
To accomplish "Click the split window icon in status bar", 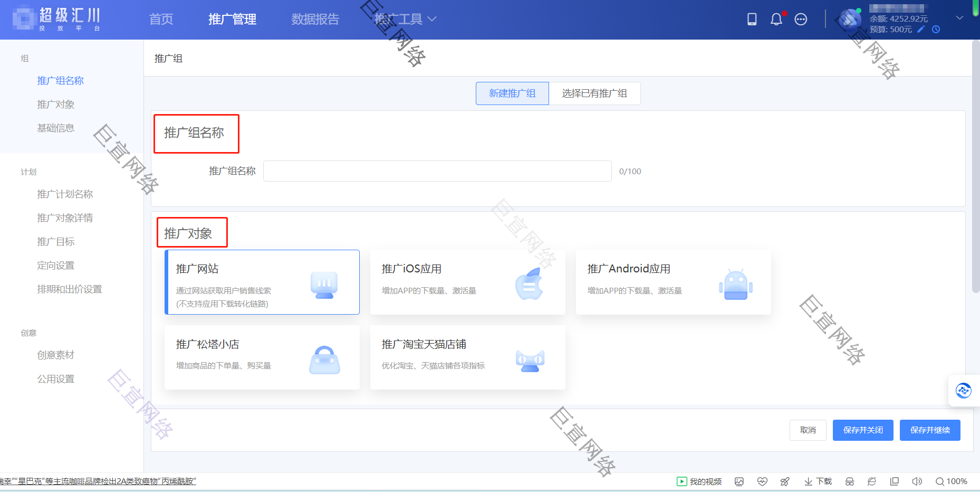I will click(895, 481).
